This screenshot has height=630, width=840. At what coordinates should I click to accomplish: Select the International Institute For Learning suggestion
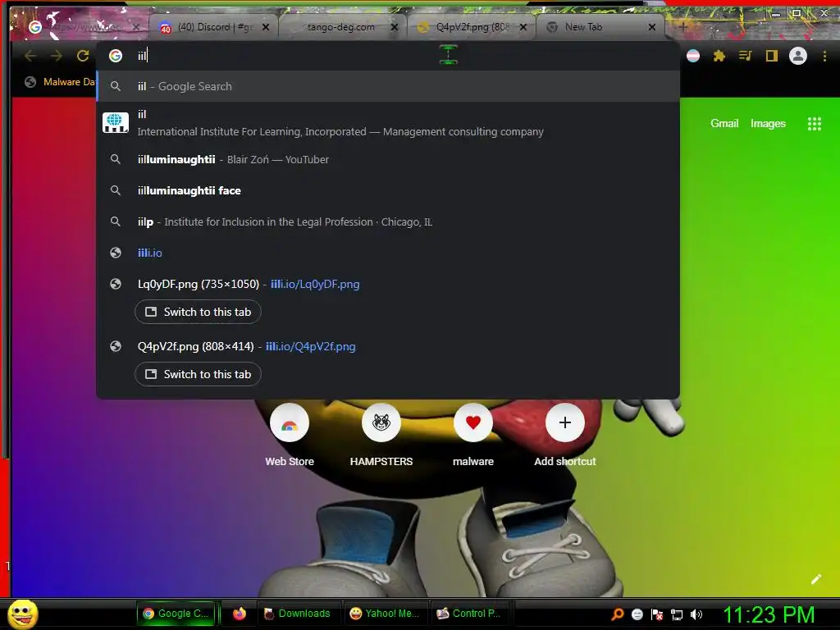tap(388, 123)
